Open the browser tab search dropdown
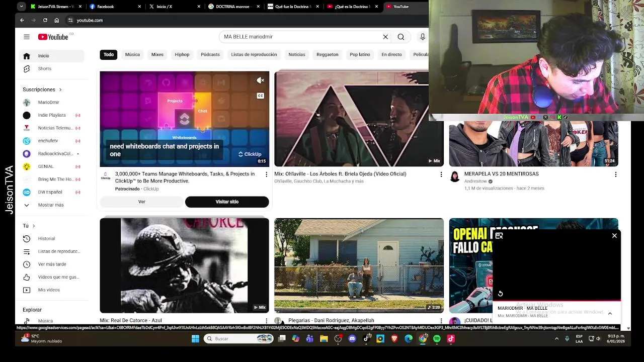Image resolution: width=644 pixels, height=362 pixels. [21, 7]
